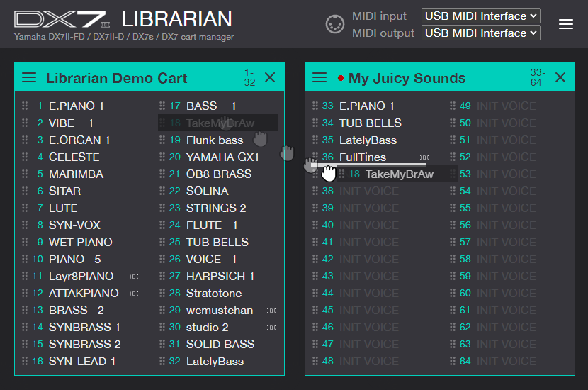Select voice 57 INIT VOICE
Screen dimensions: 588x390
pos(507,242)
